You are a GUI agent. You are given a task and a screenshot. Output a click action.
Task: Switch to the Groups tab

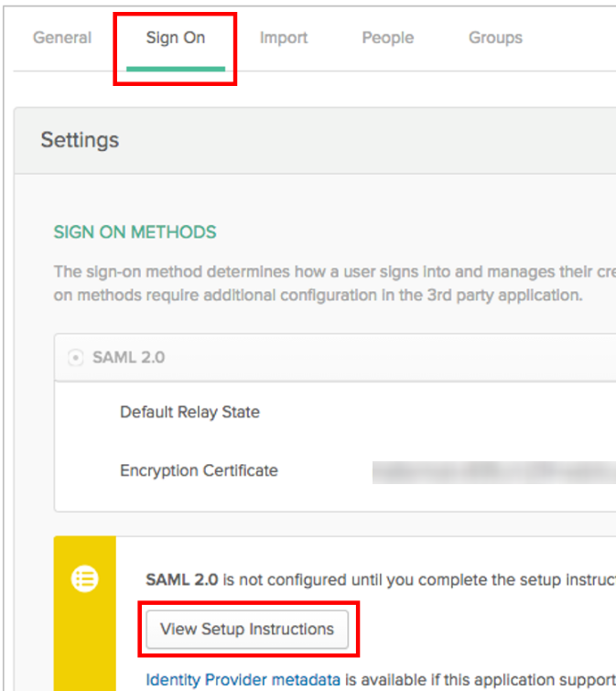coord(495,38)
